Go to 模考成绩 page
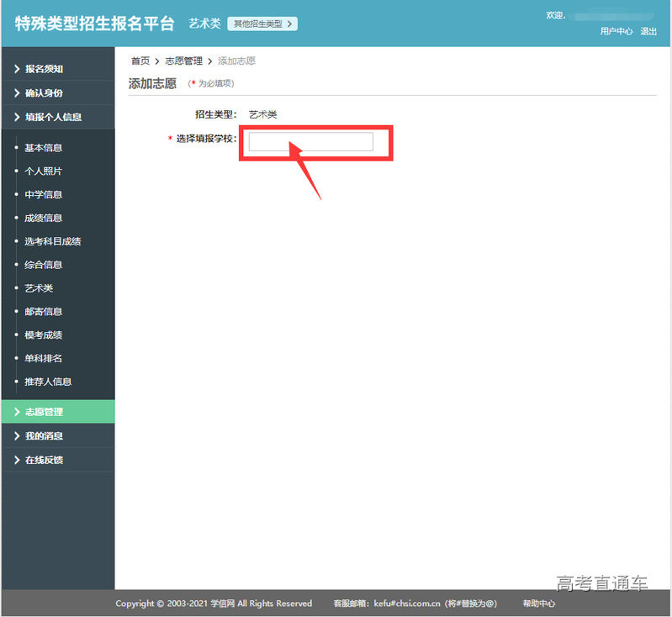The width and height of the screenshot is (672, 617). [43, 335]
